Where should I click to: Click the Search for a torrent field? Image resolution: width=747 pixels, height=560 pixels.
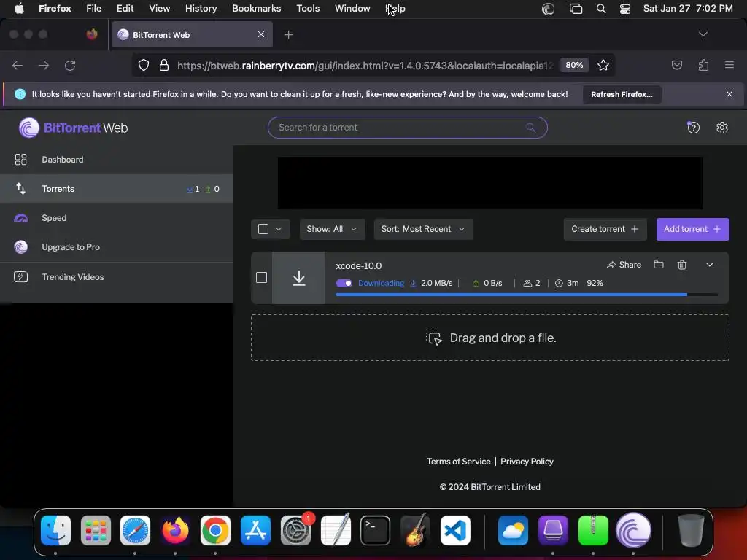(407, 128)
